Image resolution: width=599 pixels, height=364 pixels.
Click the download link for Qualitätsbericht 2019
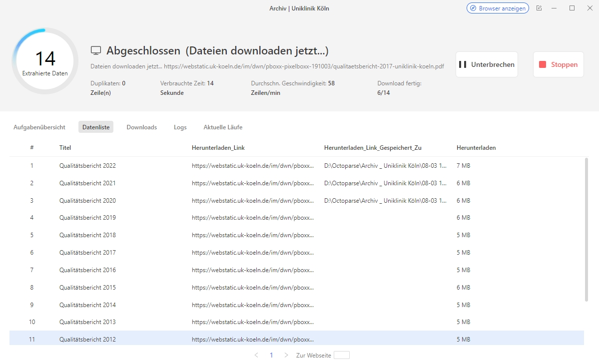click(x=252, y=218)
